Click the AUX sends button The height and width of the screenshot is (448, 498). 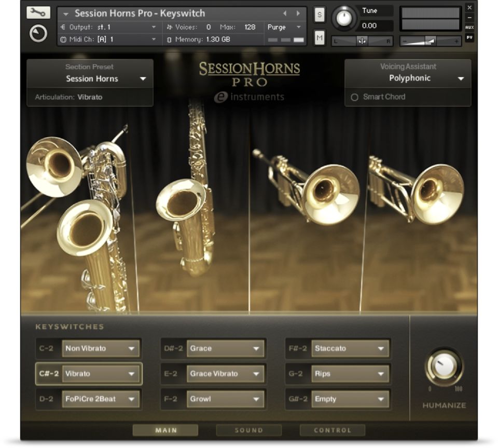[x=469, y=27]
